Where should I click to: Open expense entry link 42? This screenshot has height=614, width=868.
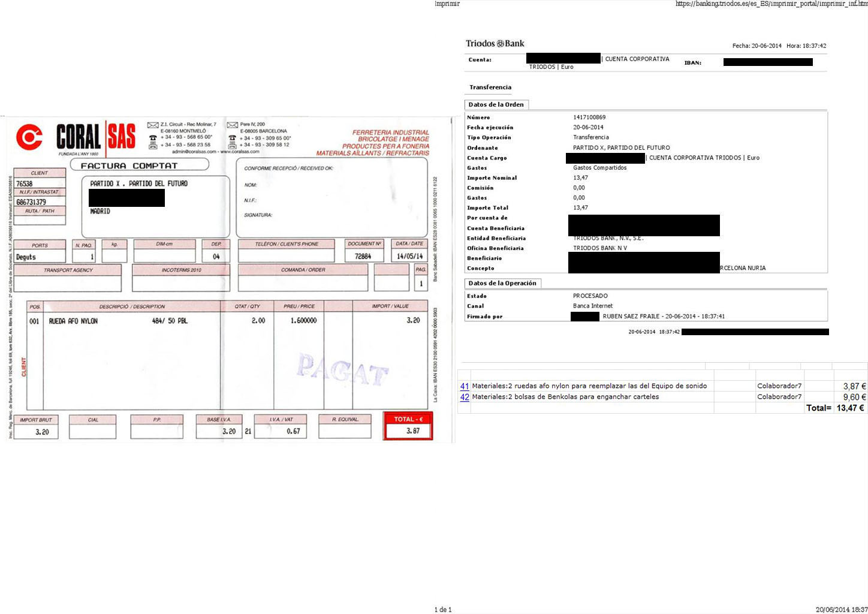465,397
